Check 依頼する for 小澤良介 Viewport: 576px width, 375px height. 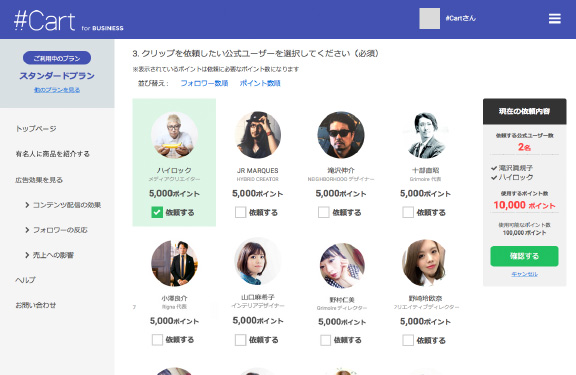click(157, 340)
